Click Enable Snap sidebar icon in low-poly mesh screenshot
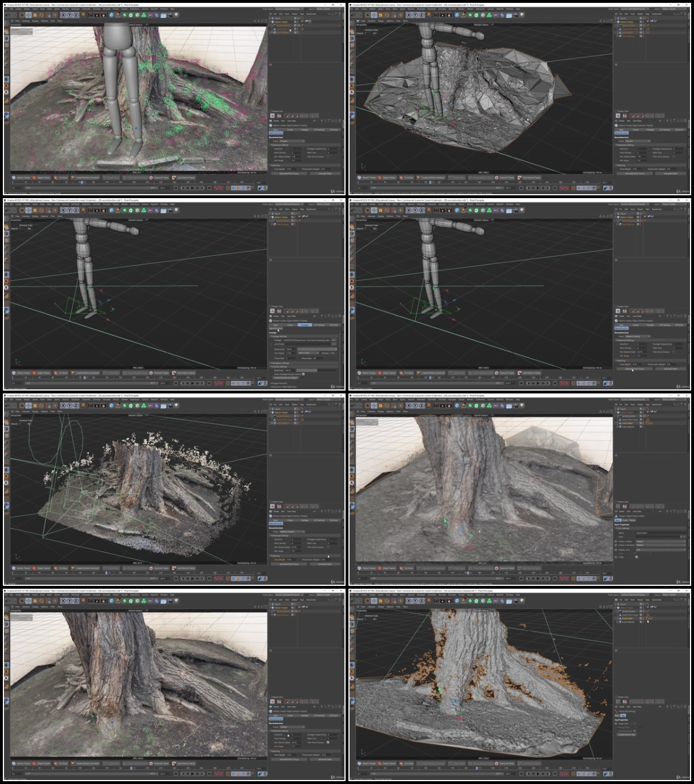This screenshot has height=784, width=694. click(352, 100)
